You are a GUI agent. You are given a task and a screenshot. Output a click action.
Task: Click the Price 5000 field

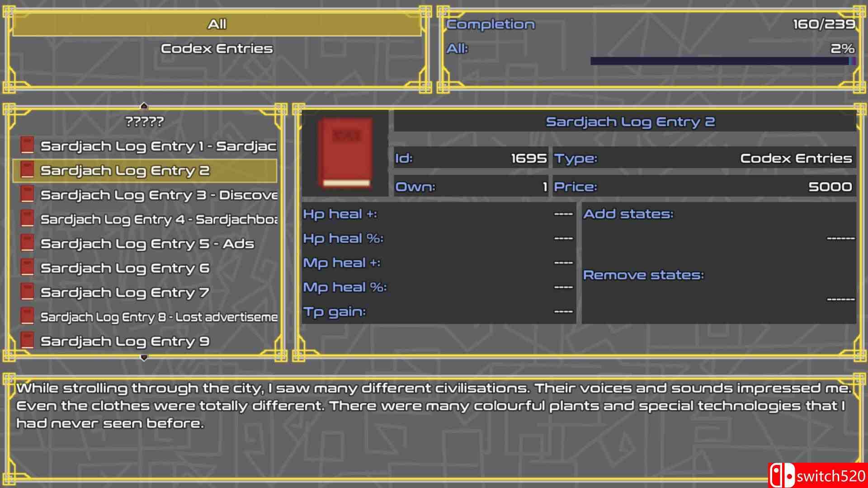click(x=704, y=187)
